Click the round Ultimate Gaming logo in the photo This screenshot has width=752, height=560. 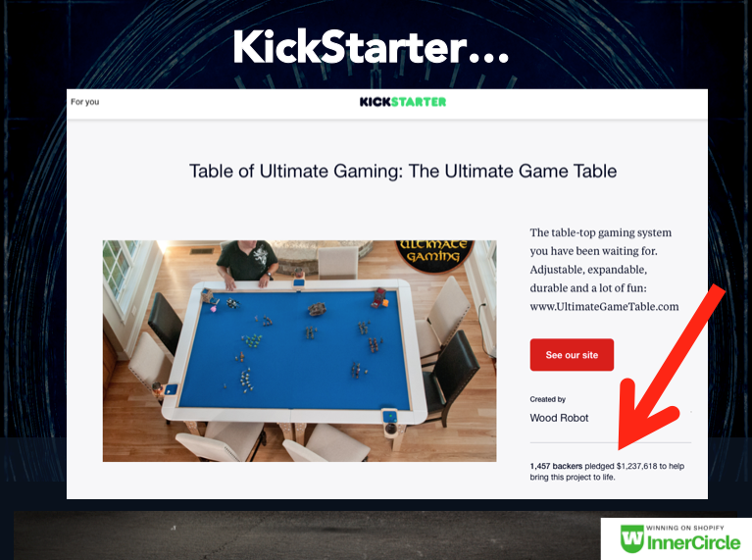click(x=434, y=254)
